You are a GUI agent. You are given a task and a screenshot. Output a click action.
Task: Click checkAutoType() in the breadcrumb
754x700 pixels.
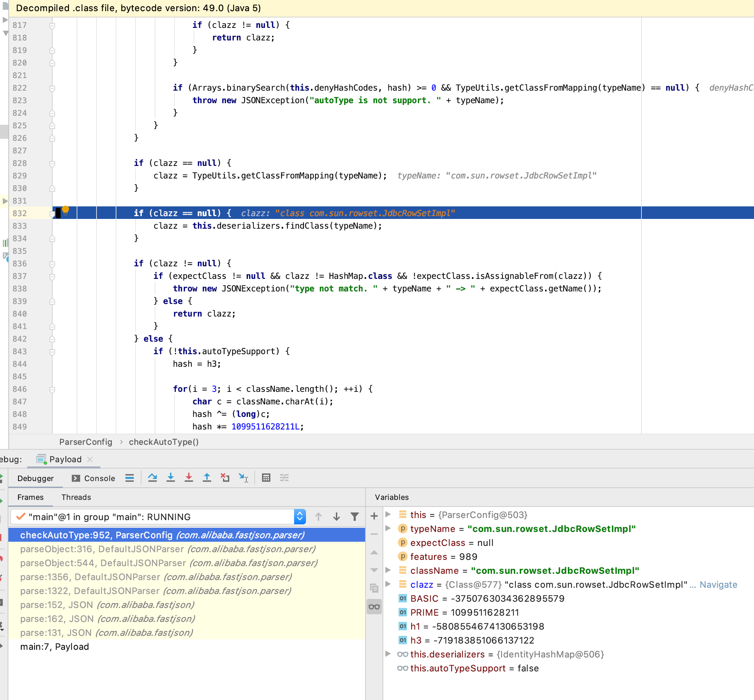163,442
